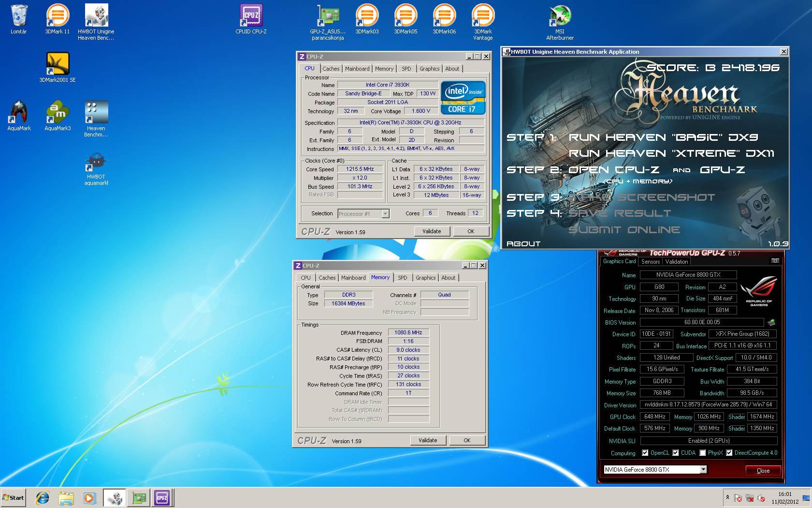Screen dimensions: 812x508
Task: Open About tab in lower CPU-Z window
Action: tap(448, 278)
